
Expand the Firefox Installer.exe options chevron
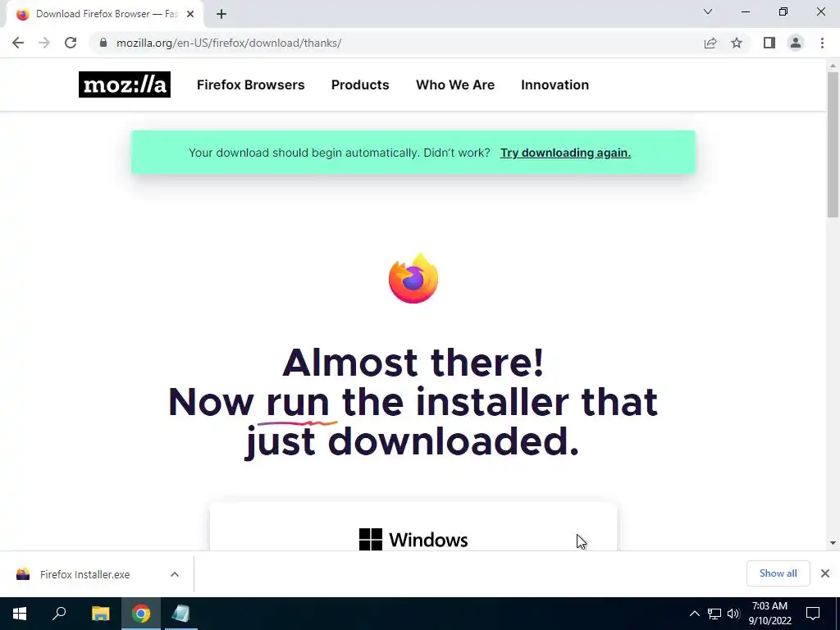175,574
